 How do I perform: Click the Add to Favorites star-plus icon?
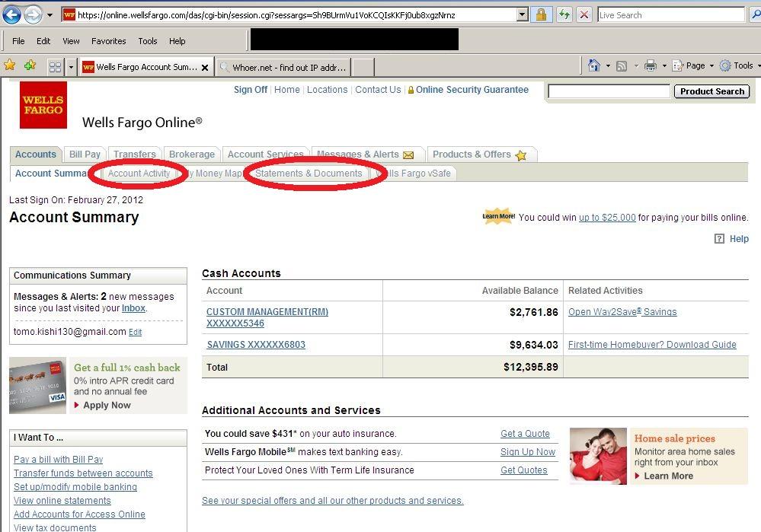coord(30,65)
